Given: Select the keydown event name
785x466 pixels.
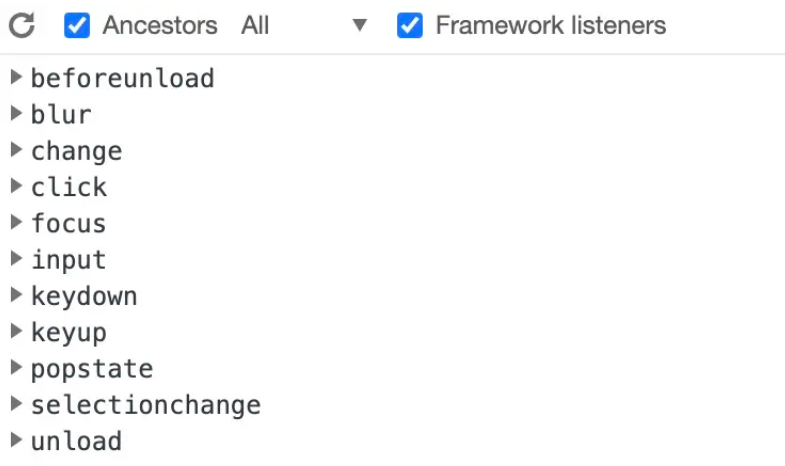Looking at the screenshot, I should click(x=84, y=296).
